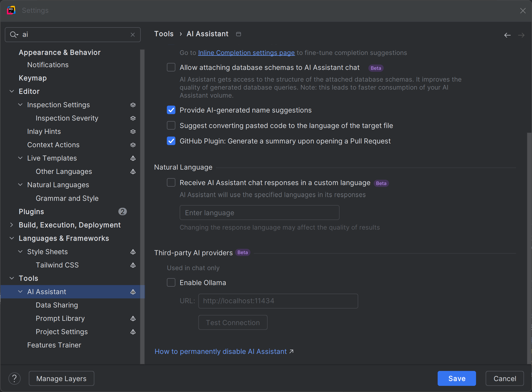Click the layer icon on Other Languages row
The width and height of the screenshot is (532, 392).
coord(133,171)
